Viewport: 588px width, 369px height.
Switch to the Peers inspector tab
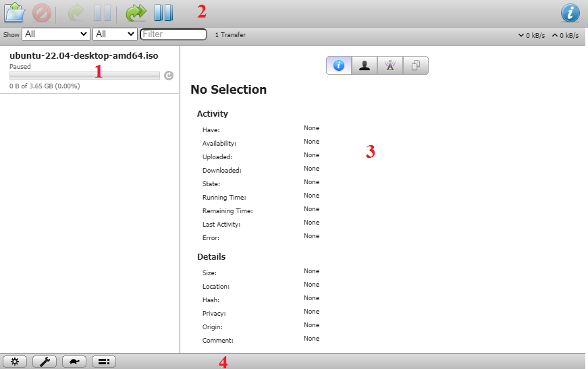point(365,65)
